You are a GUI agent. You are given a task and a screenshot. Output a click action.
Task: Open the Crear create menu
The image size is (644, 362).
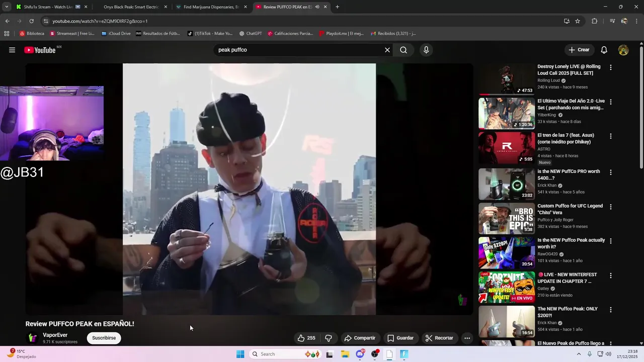tap(579, 50)
